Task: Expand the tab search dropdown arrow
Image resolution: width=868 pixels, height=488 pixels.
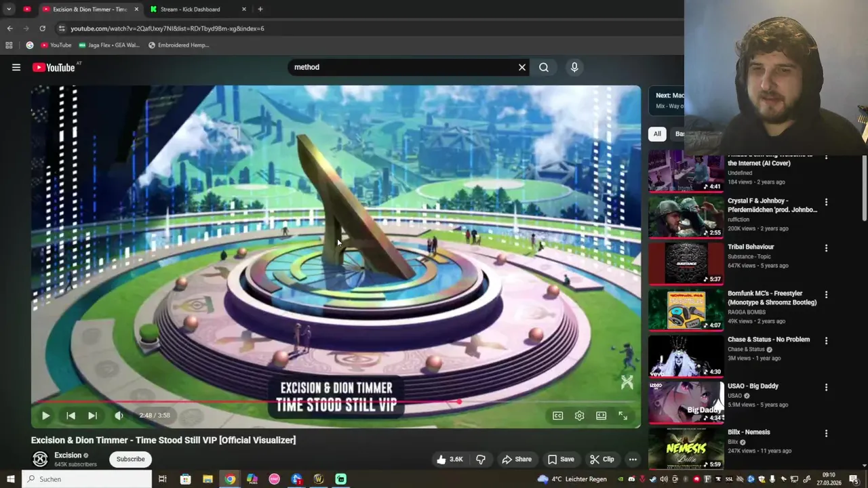Action: pos(9,9)
